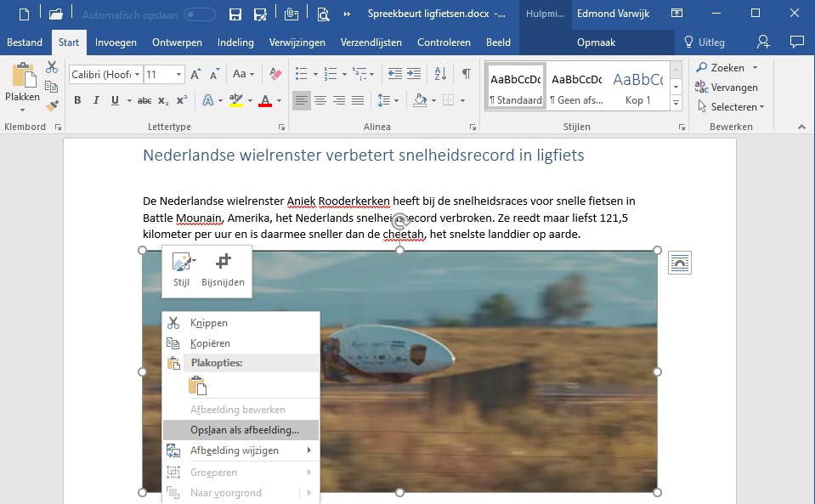Open the Opmaak picture tools tab
Viewport: 815px width, 504px height.
click(596, 42)
